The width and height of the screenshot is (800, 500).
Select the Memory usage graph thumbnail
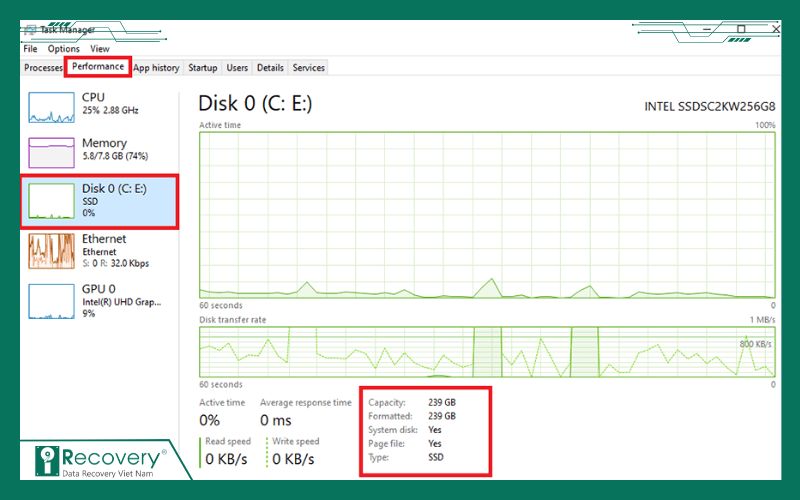tap(51, 153)
